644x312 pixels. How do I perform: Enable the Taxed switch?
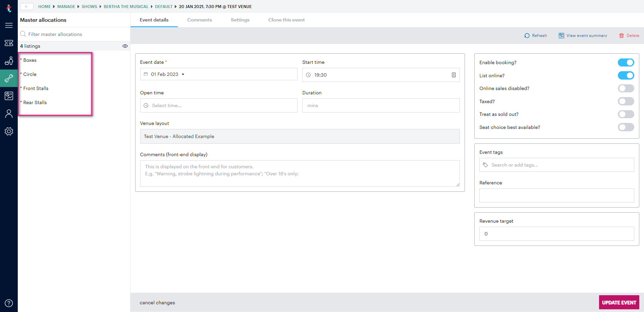pos(626,101)
